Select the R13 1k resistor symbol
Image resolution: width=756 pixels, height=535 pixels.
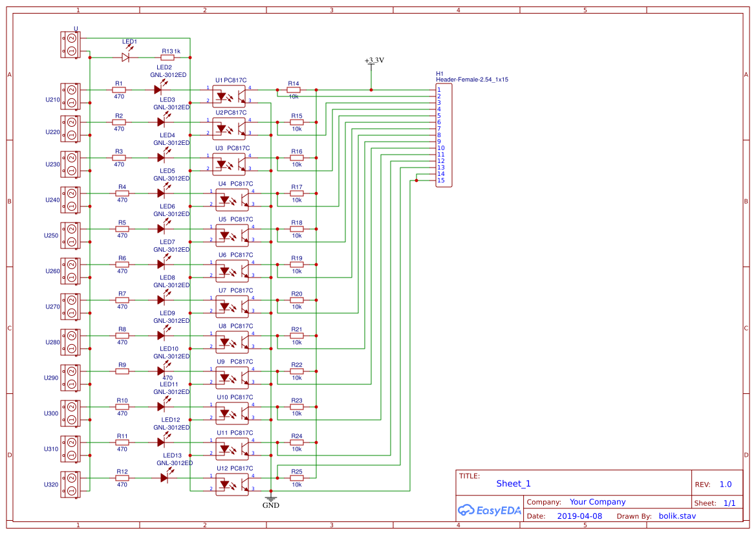click(167, 57)
